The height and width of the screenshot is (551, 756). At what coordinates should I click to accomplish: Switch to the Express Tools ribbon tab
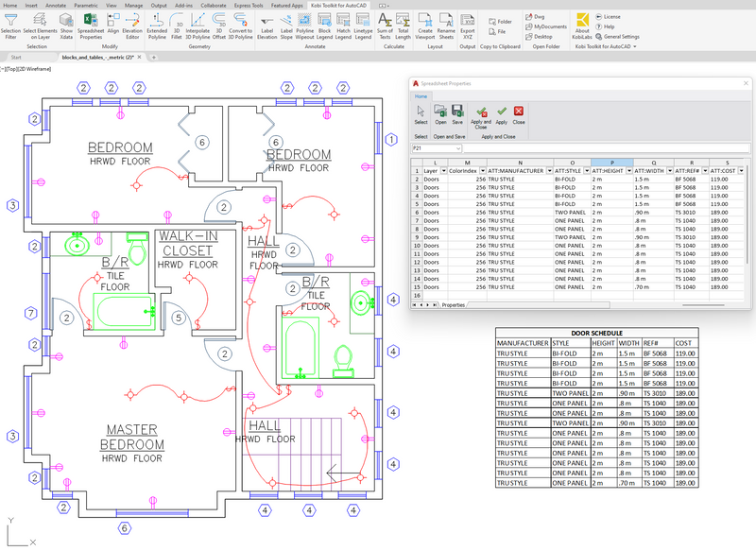coord(248,7)
